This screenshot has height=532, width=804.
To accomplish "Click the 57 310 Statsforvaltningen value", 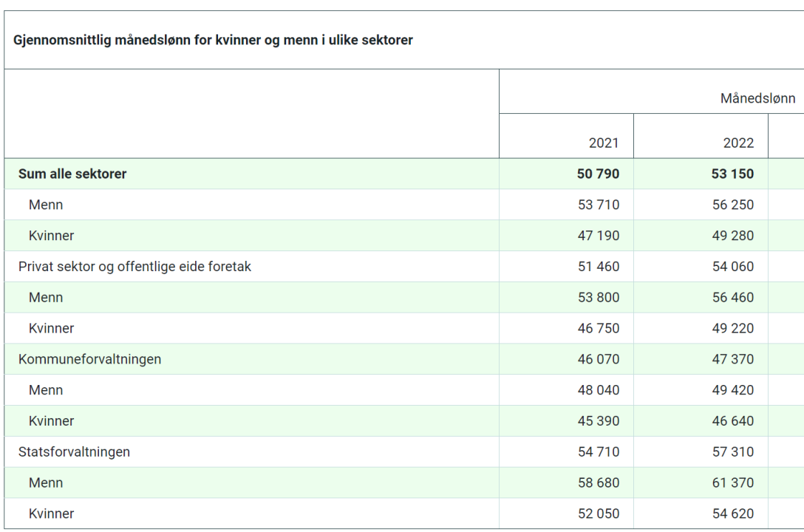I will [733, 452].
